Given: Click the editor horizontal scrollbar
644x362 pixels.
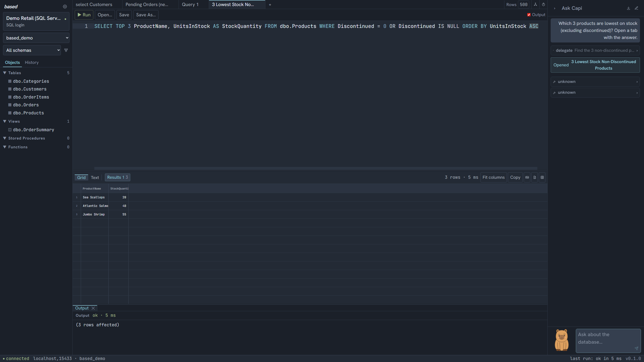Looking at the screenshot, I should click(316, 168).
